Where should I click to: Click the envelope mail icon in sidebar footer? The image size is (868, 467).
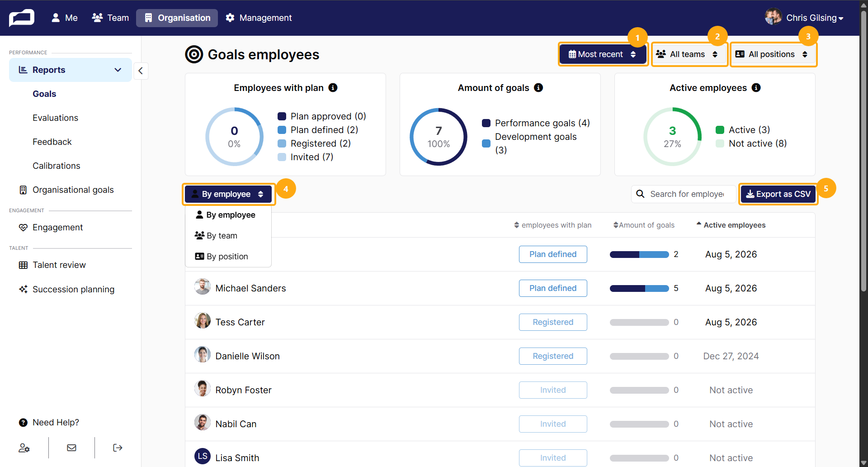(71, 448)
